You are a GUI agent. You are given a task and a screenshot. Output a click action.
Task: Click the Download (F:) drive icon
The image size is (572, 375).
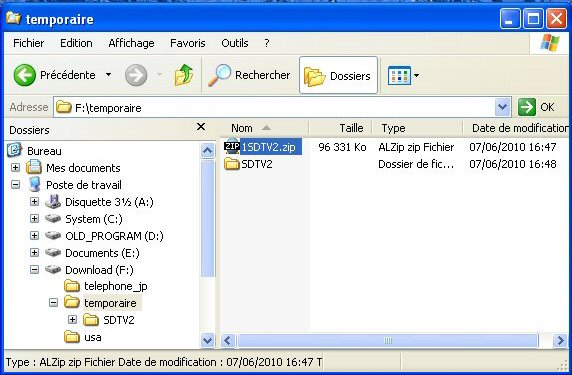pos(53,270)
